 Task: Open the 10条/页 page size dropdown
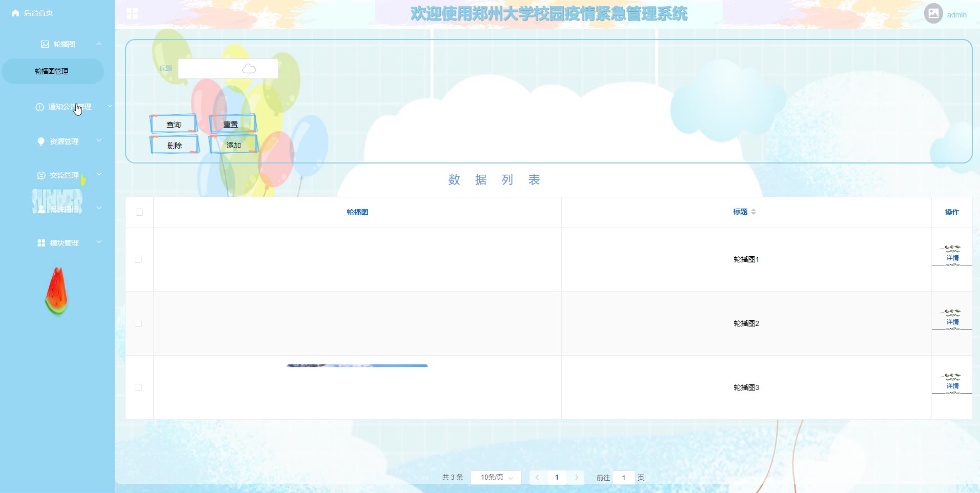click(496, 477)
